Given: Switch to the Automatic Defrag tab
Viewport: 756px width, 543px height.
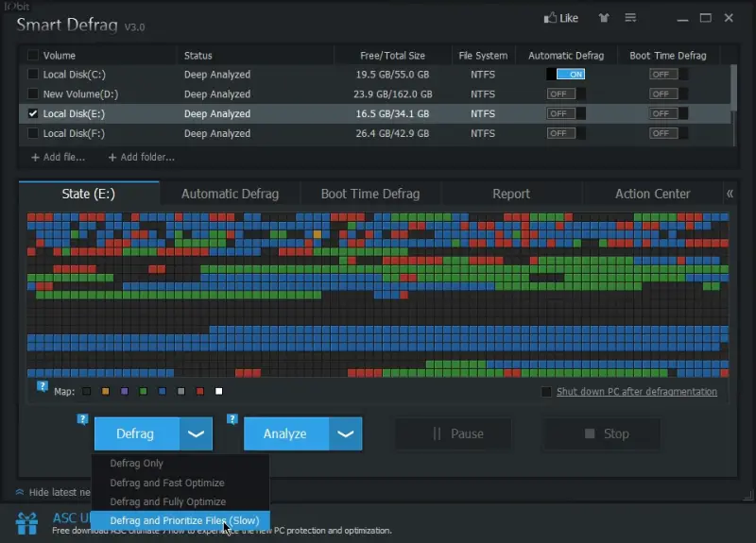Looking at the screenshot, I should [230, 194].
